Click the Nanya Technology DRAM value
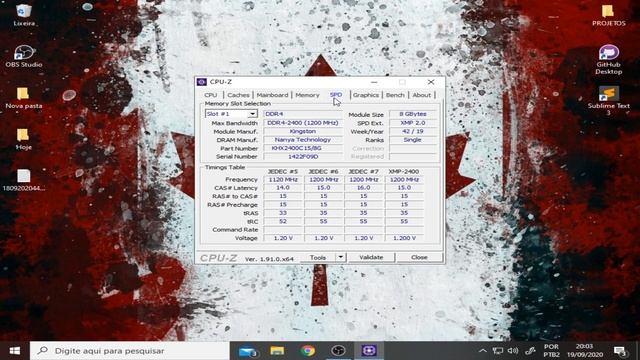 click(x=303, y=140)
